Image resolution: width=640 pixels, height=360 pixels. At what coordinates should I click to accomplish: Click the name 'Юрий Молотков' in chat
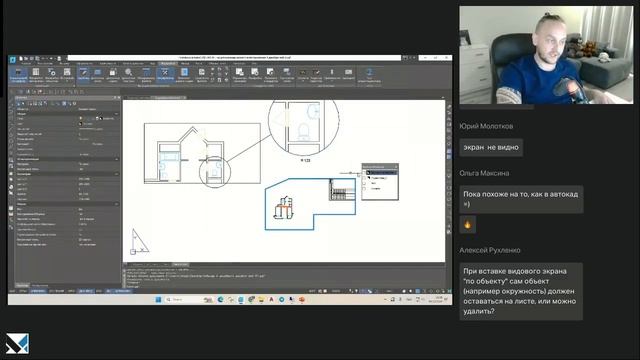pyautogui.click(x=486, y=126)
